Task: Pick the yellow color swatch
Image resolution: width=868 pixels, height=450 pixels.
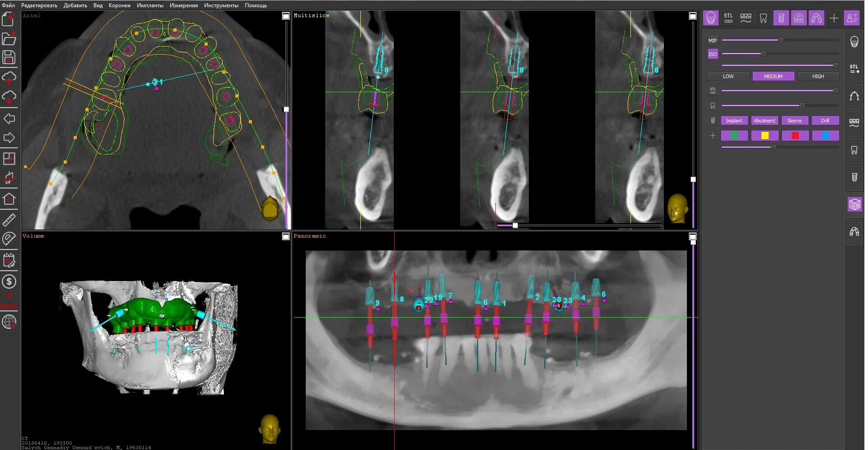Action: click(765, 136)
